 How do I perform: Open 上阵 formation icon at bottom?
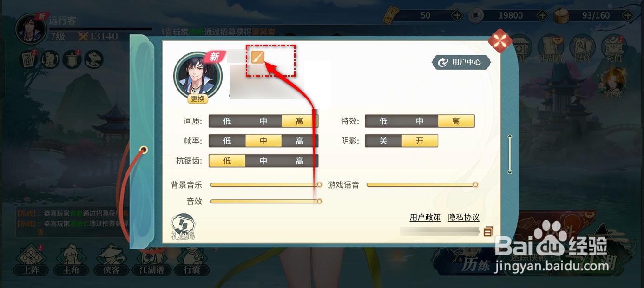click(31, 261)
